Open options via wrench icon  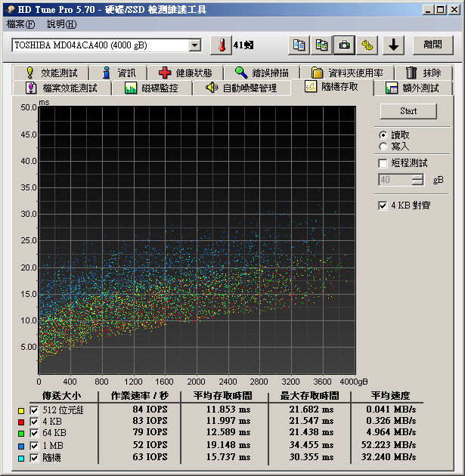(367, 45)
